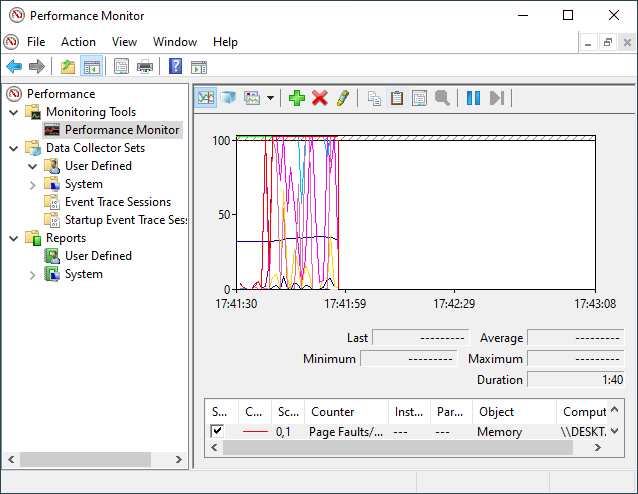This screenshot has width=638, height=494.
Task: Click Paste Counter List clipboard icon
Action: click(x=397, y=98)
